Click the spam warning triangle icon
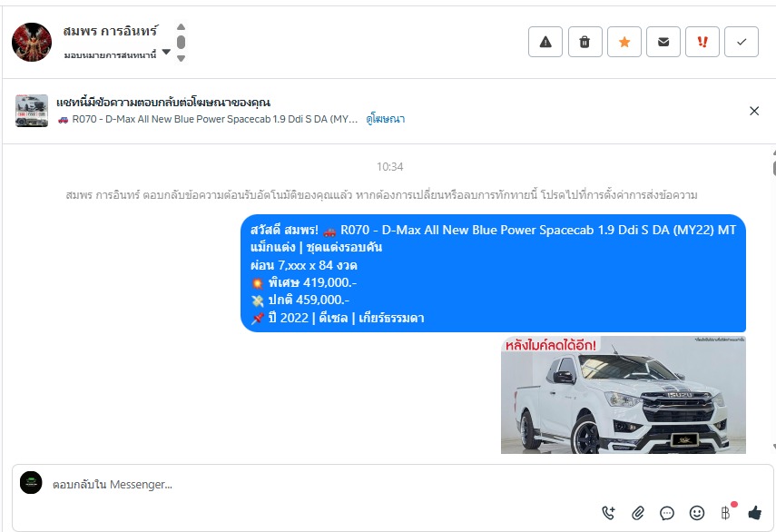Screen dimensions: 776x532 tap(545, 42)
